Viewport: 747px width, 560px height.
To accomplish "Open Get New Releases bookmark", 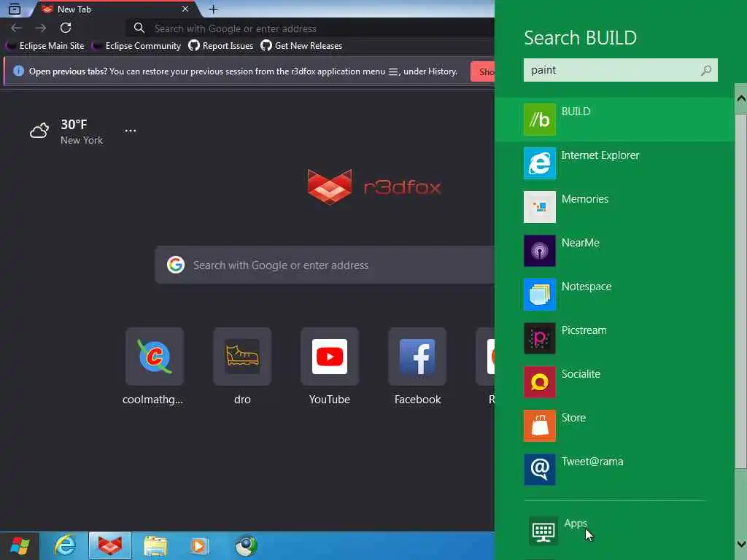I will tap(301, 46).
